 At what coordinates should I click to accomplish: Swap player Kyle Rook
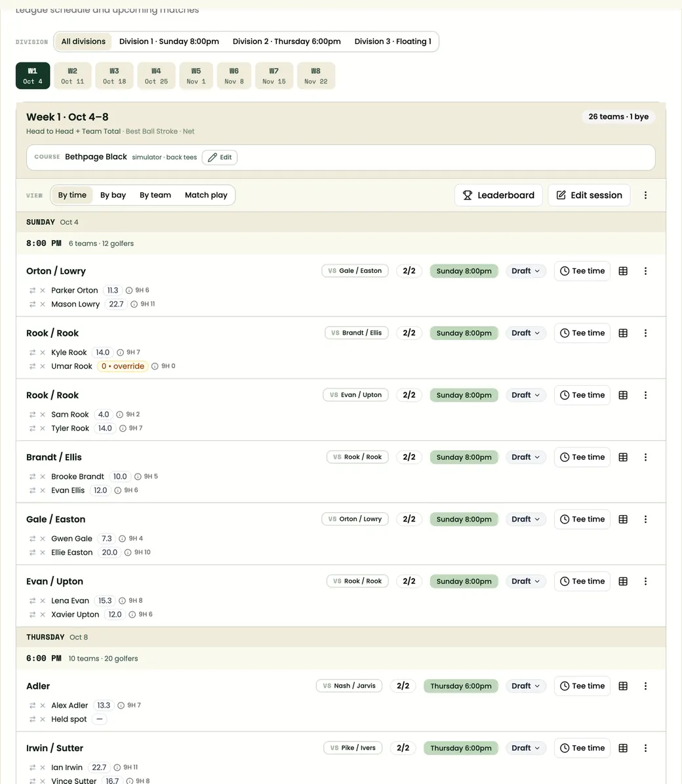click(33, 352)
